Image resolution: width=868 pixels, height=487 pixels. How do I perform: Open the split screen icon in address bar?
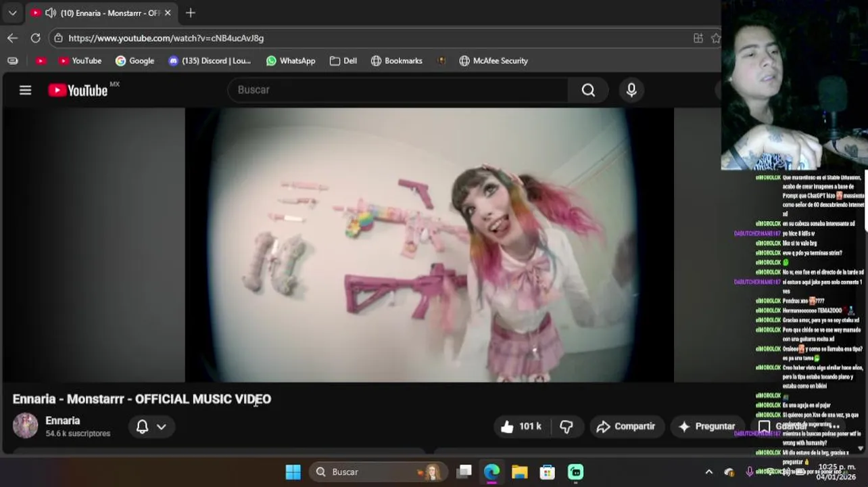click(698, 38)
